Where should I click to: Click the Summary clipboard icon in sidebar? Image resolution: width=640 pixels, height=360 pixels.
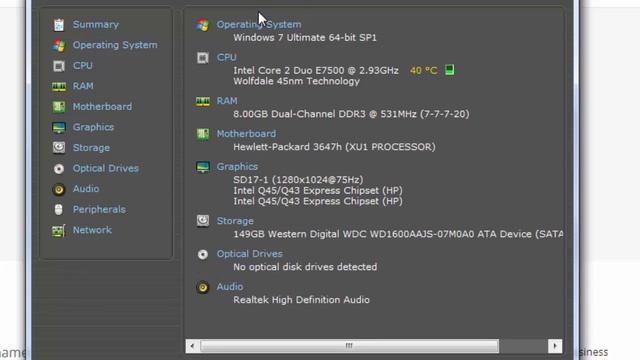[x=59, y=25]
